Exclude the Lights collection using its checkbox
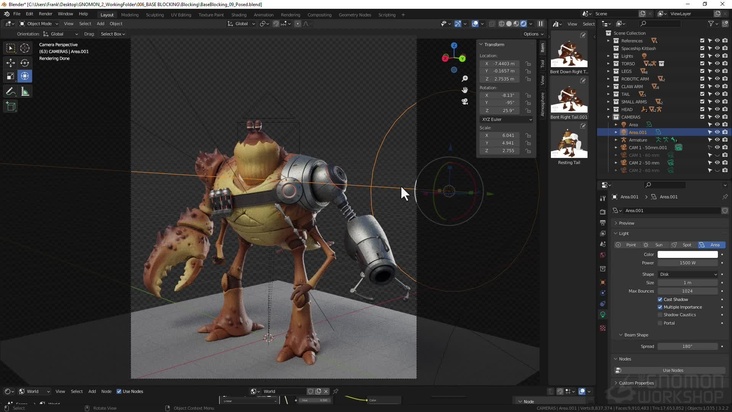Screen dimensions: 732x412 click(702, 56)
